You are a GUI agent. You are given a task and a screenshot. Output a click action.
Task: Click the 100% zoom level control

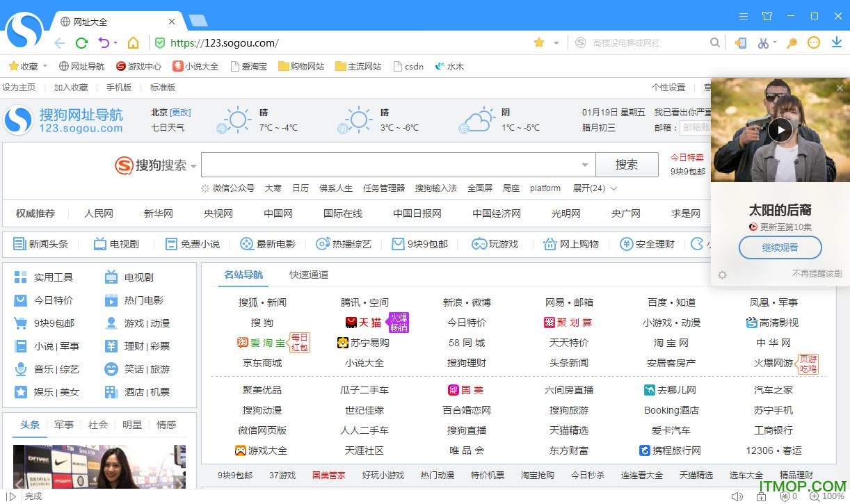(x=829, y=496)
